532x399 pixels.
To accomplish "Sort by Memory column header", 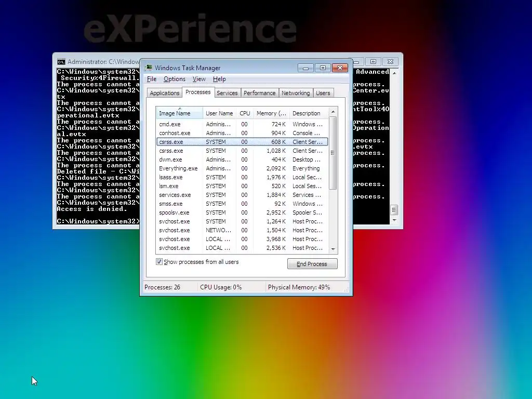I will (x=271, y=113).
